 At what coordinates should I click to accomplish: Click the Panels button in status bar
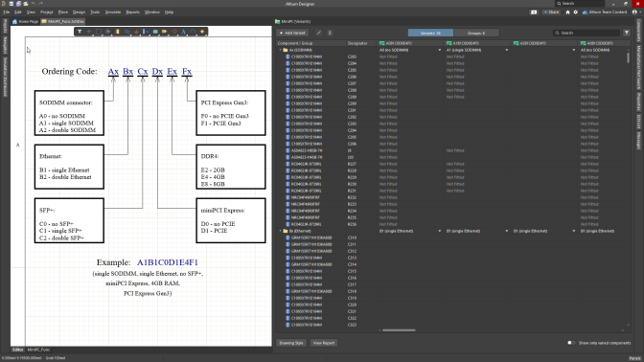point(635,358)
